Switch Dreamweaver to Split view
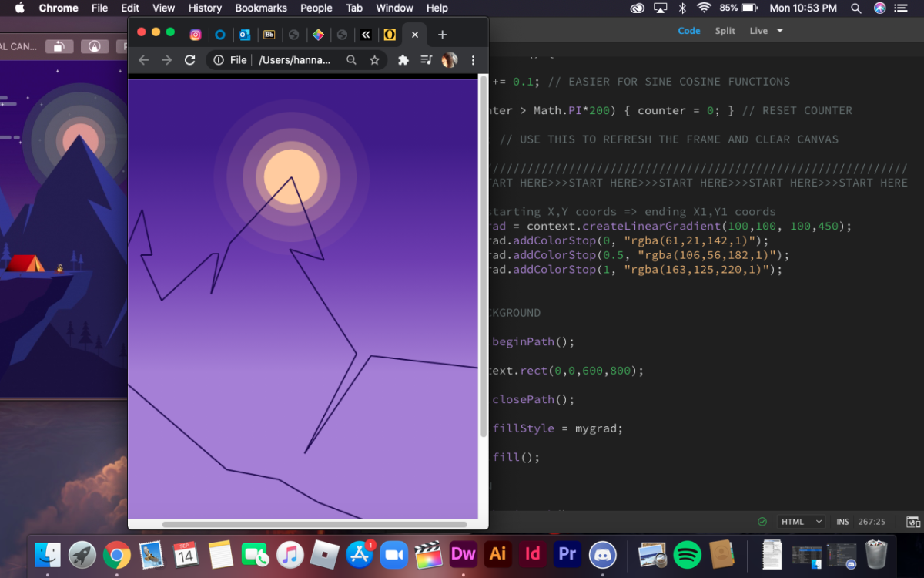The height and width of the screenshot is (578, 924). click(x=725, y=31)
